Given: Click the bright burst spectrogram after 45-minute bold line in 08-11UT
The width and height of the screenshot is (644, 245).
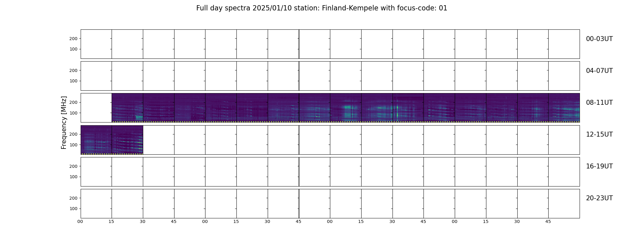Looking at the screenshot, I should click(346, 108).
